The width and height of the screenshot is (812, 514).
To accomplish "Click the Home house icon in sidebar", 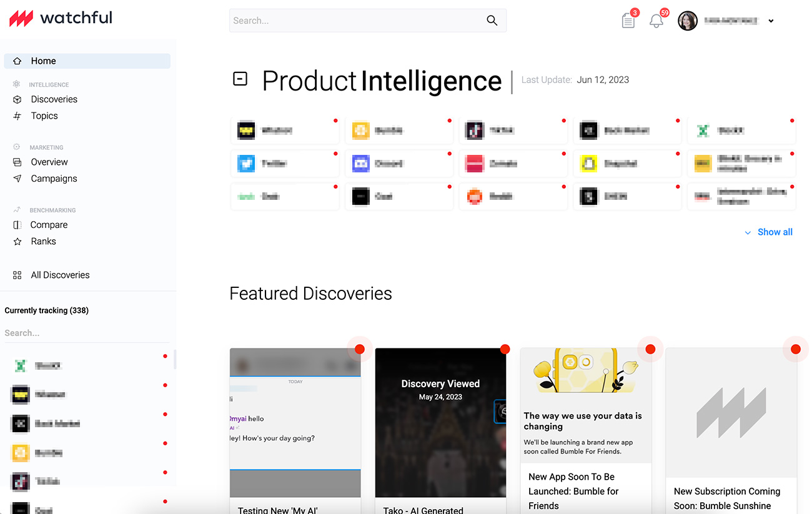I will point(17,61).
